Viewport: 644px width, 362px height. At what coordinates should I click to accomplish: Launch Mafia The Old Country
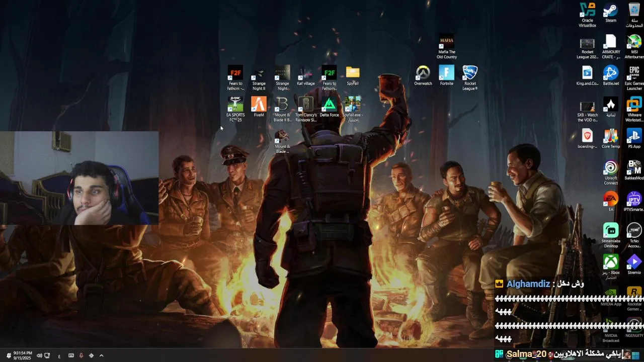tap(446, 47)
